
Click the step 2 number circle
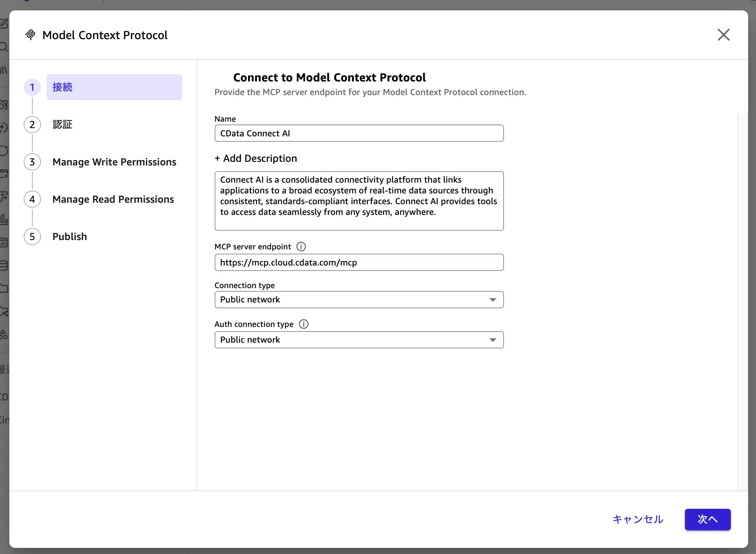[x=32, y=125]
